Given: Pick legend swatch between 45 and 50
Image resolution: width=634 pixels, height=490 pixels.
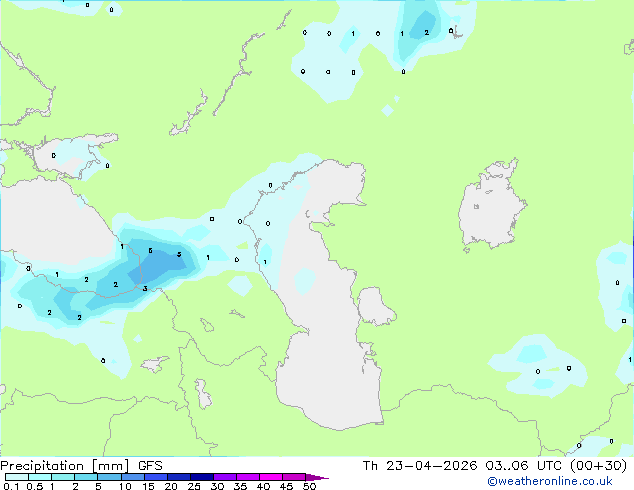Looking at the screenshot, I should point(294,477).
